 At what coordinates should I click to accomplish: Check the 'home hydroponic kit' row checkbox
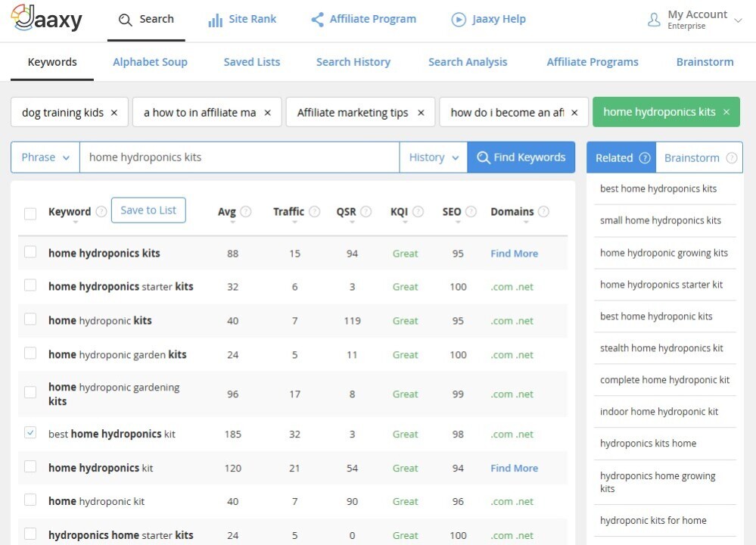pos(30,500)
